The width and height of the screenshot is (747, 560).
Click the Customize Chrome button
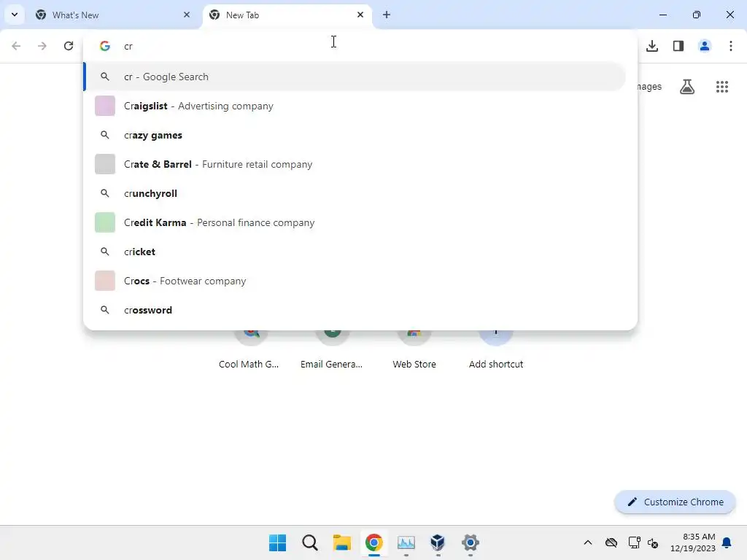pyautogui.click(x=676, y=502)
